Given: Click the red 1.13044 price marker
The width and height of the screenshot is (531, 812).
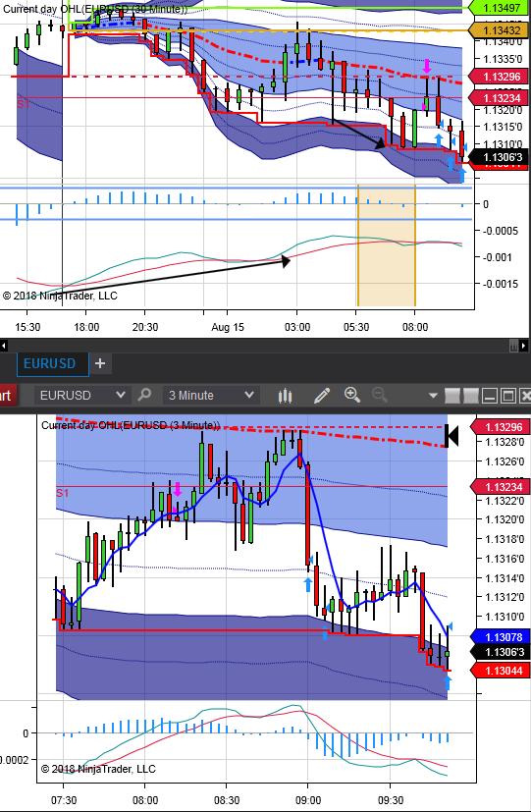Looking at the screenshot, I should click(x=502, y=671).
